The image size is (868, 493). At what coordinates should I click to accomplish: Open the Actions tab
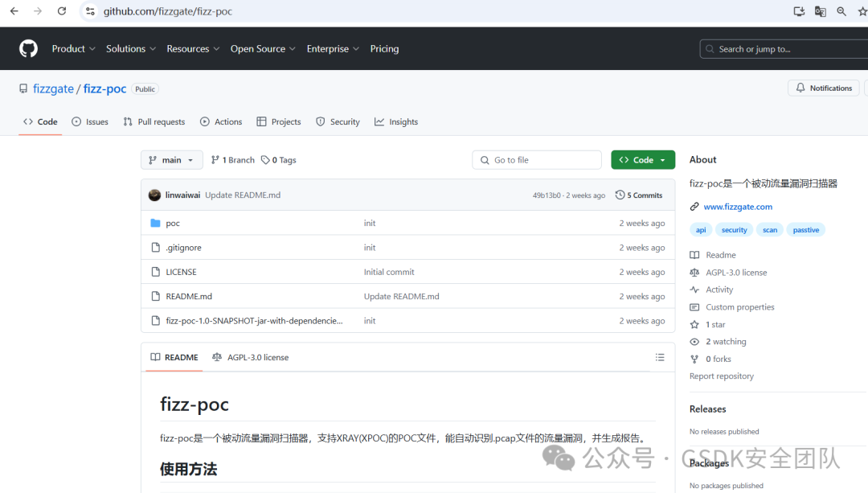221,122
